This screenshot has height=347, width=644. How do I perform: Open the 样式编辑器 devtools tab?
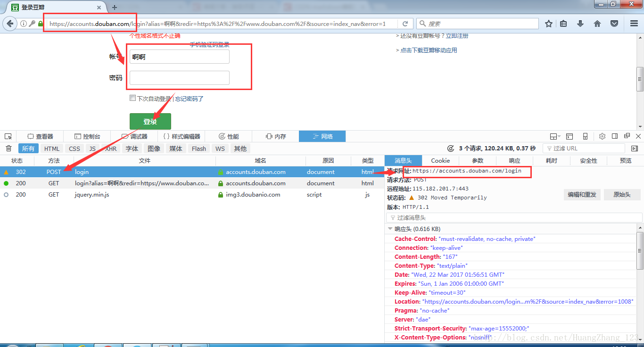[x=182, y=136]
